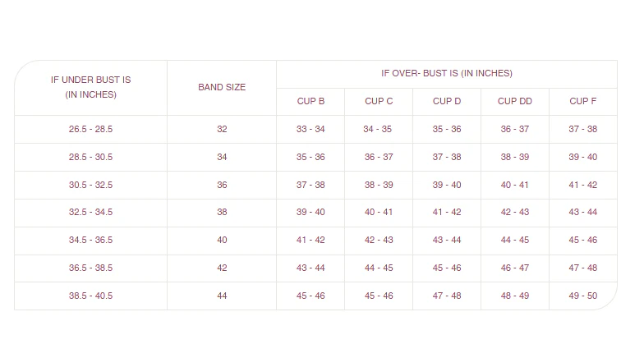Click the IF OVER-BUST IS heading
Screen dimensions: 644x344
[446, 74]
